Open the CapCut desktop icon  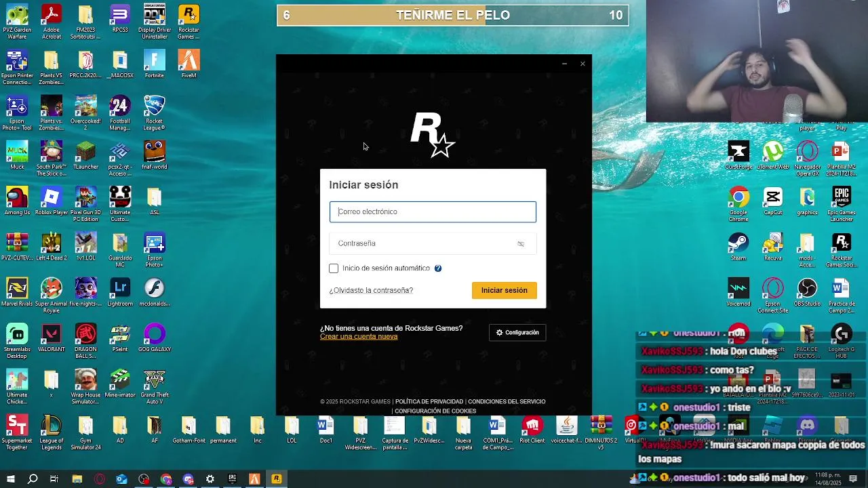coord(772,201)
